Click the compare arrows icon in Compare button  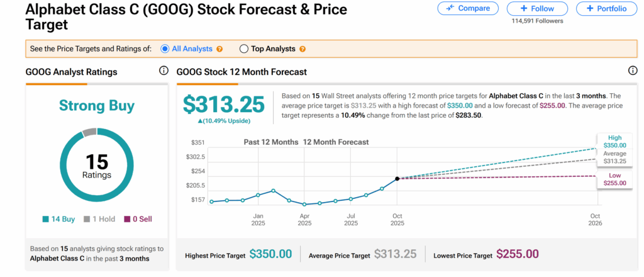tap(450, 9)
